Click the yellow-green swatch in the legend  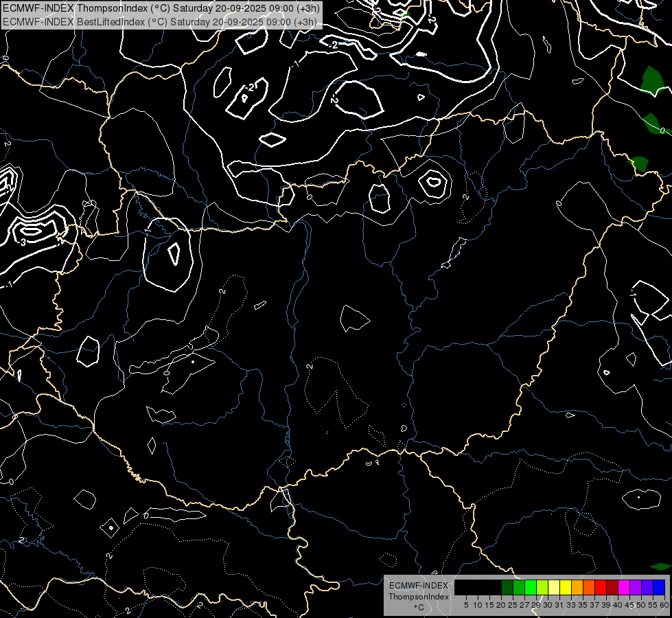point(542,587)
